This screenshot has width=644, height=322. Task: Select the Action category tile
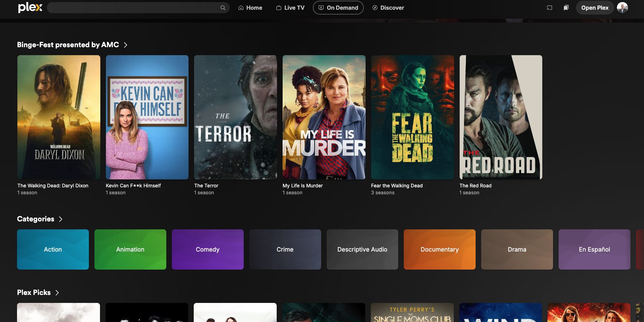pyautogui.click(x=53, y=249)
